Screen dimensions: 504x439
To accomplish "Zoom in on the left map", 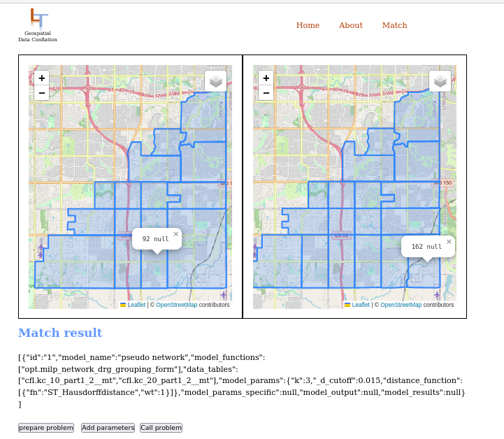I will tap(42, 78).
